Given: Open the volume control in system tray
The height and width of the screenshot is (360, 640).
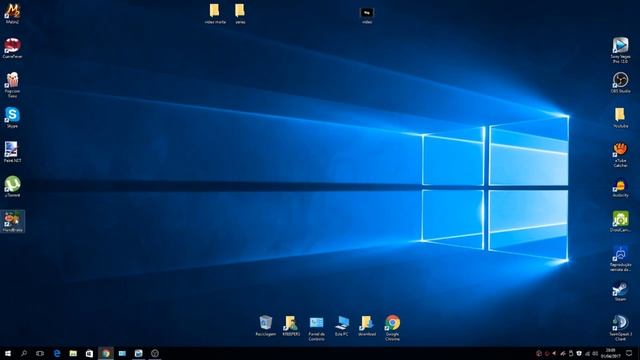Looking at the screenshot, I should 595,353.
